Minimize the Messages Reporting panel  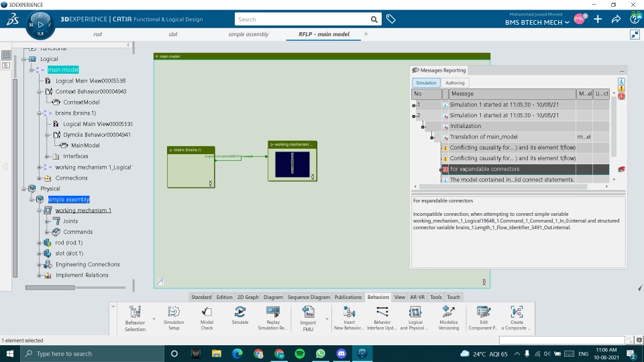pos(622,71)
